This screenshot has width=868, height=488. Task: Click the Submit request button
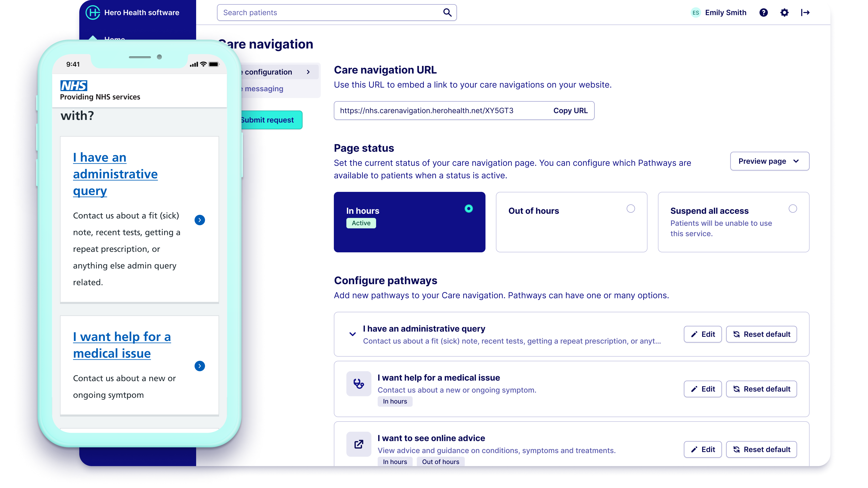click(x=269, y=120)
